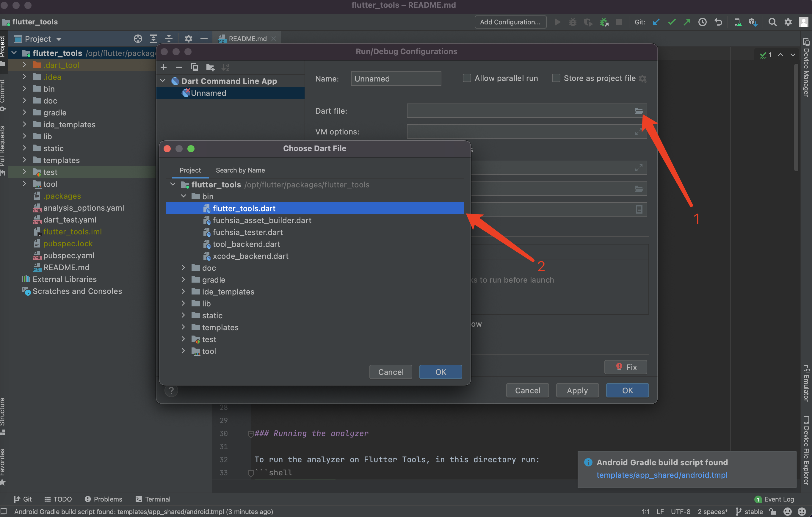Expand the VM options field

pos(638,131)
